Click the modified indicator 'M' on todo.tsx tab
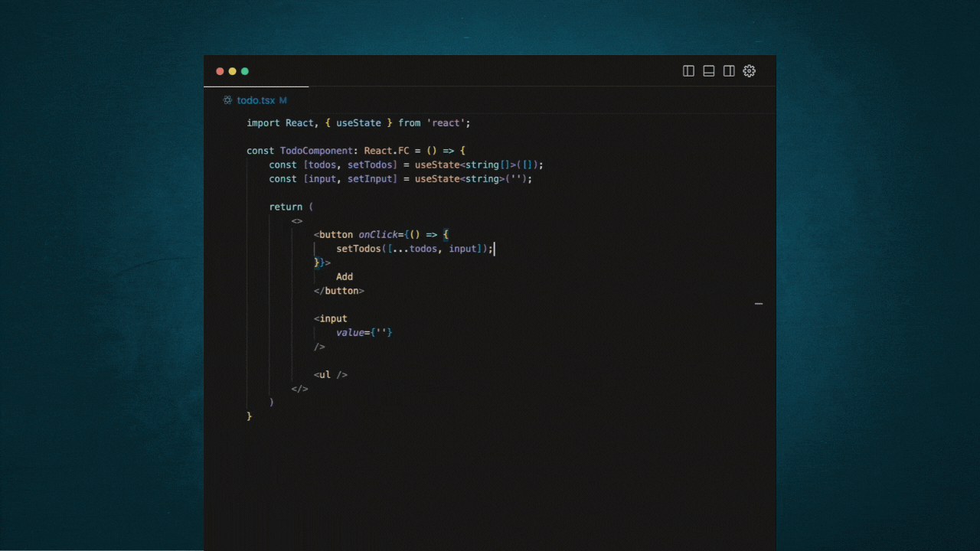The image size is (980, 551). 283,100
